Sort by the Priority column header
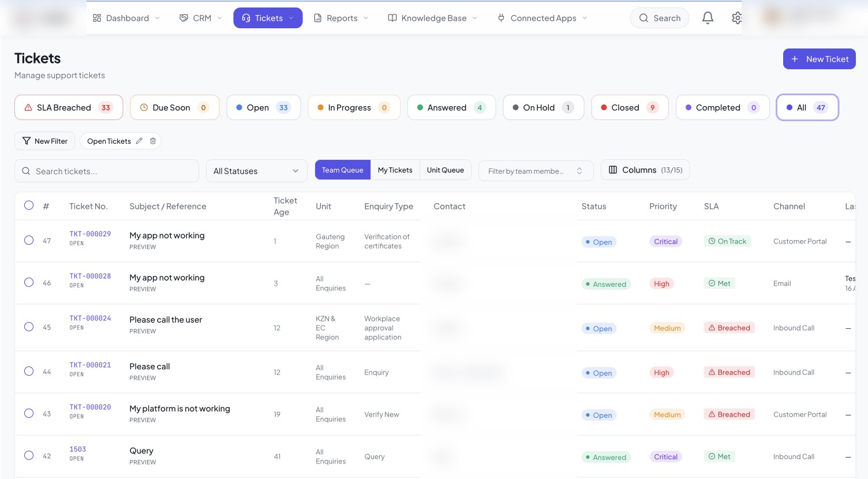Viewport: 868px width, 479px height. [x=663, y=206]
